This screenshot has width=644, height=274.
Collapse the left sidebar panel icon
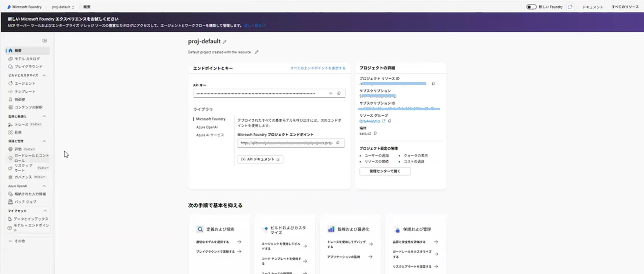[45, 41]
